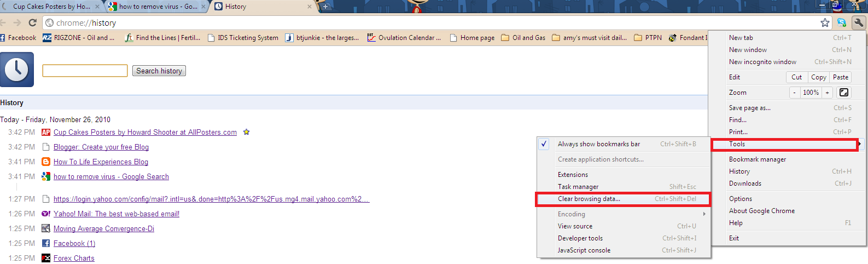Open the login.yahoo.com history link
This screenshot has width=868, height=264.
click(x=211, y=199)
